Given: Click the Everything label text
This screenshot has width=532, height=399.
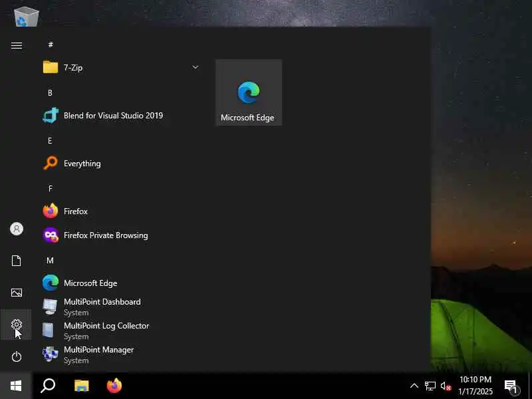Looking at the screenshot, I should 82,164.
